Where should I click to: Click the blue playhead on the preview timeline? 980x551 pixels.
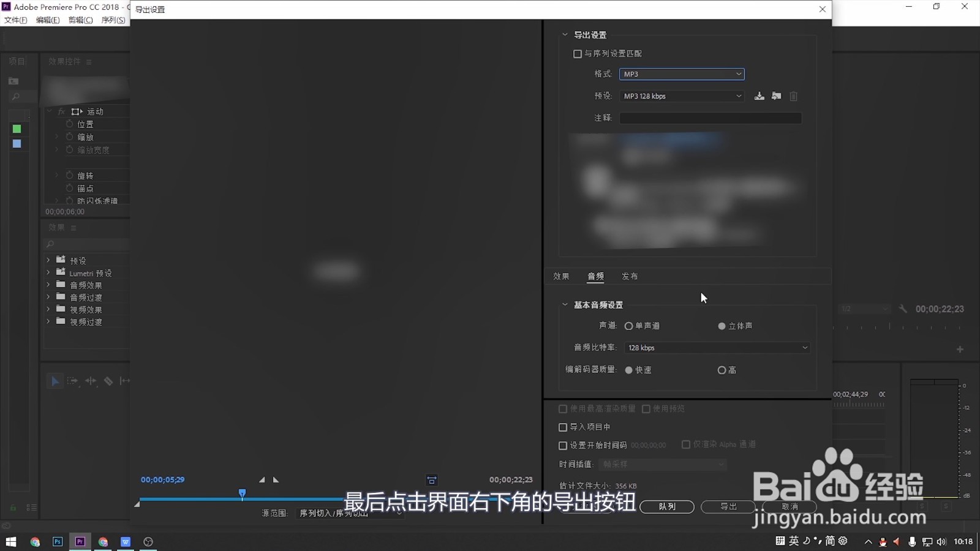(243, 493)
